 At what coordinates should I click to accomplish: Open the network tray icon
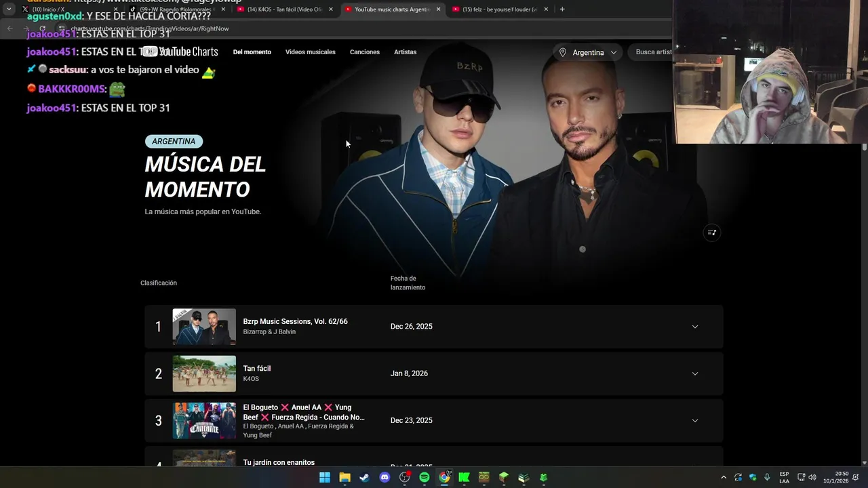coord(801,477)
